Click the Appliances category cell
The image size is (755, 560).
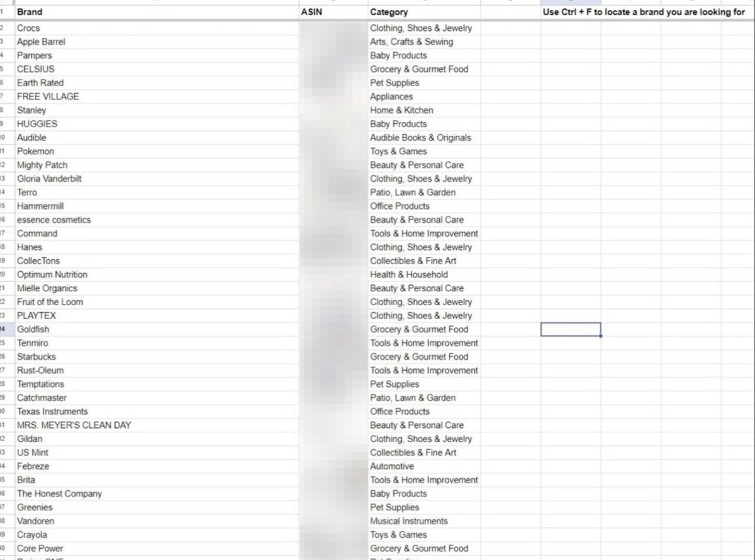coord(424,97)
